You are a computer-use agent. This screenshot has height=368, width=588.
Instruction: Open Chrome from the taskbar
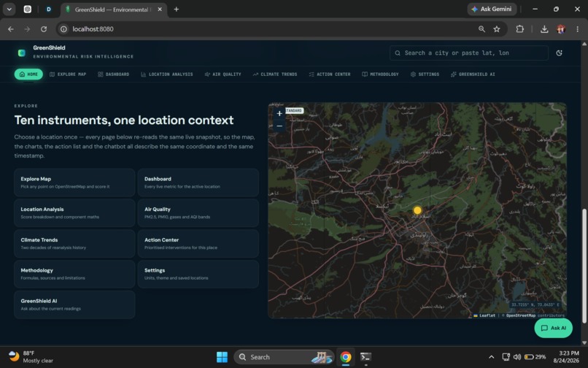click(346, 357)
